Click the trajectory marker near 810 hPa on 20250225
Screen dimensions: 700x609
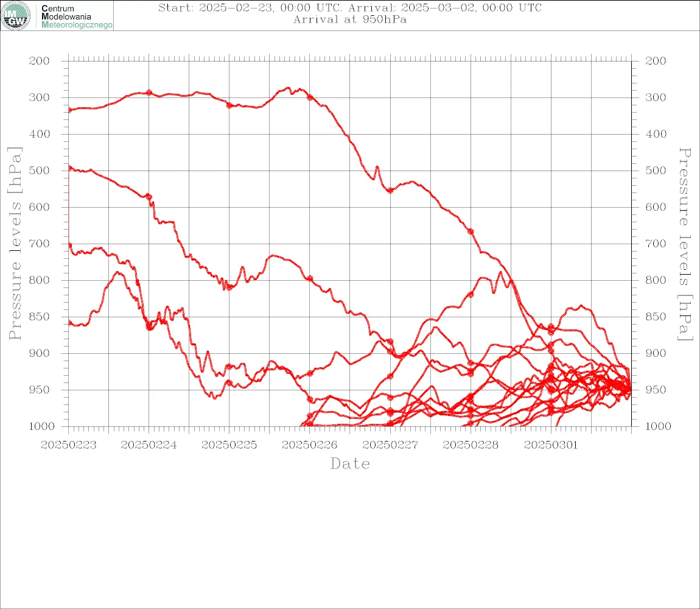229,287
